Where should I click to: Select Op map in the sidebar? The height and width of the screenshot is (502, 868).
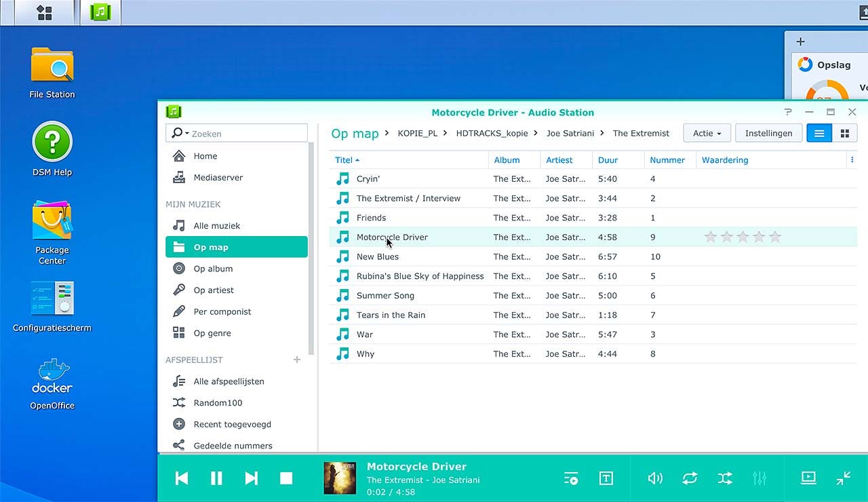[237, 247]
